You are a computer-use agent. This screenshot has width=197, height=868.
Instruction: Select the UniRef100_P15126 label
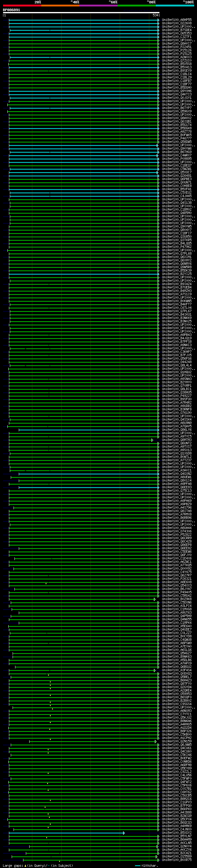(x=177, y=50)
